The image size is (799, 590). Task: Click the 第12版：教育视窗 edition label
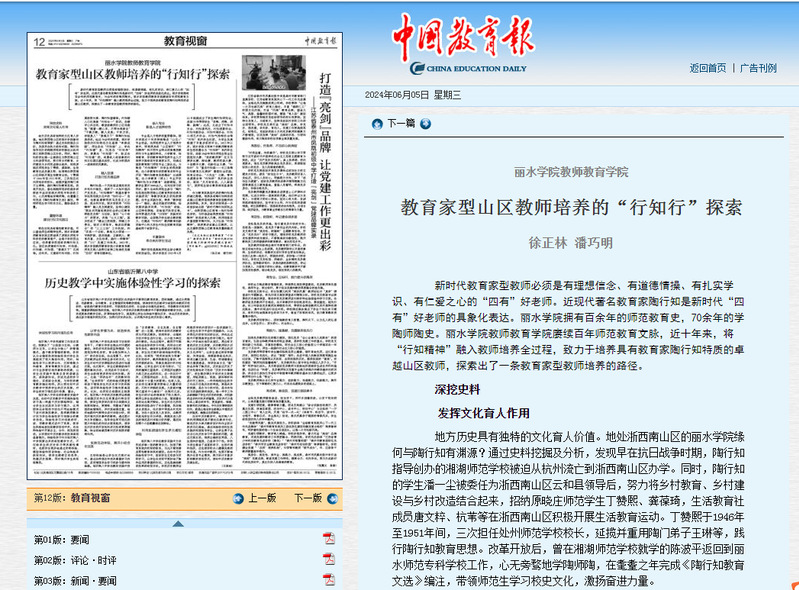click(x=72, y=498)
